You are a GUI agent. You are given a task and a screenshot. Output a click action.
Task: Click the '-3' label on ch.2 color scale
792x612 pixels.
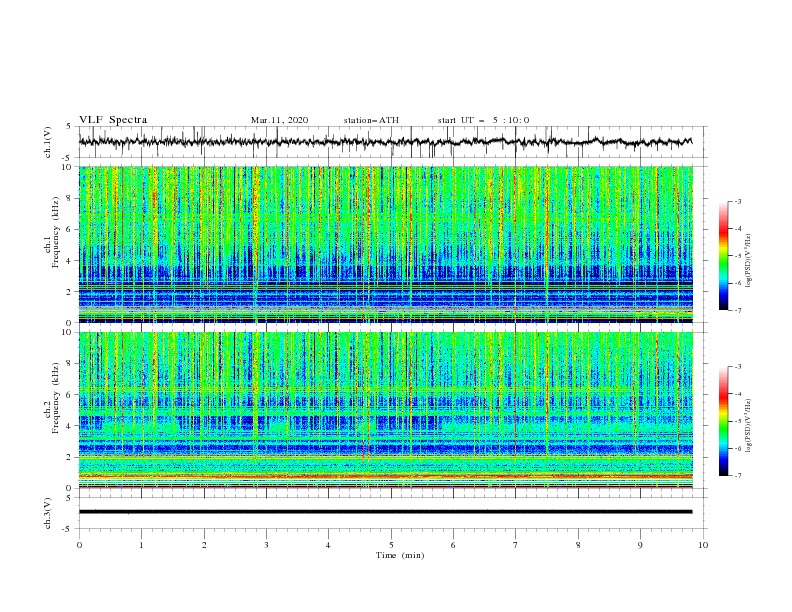[x=738, y=367]
